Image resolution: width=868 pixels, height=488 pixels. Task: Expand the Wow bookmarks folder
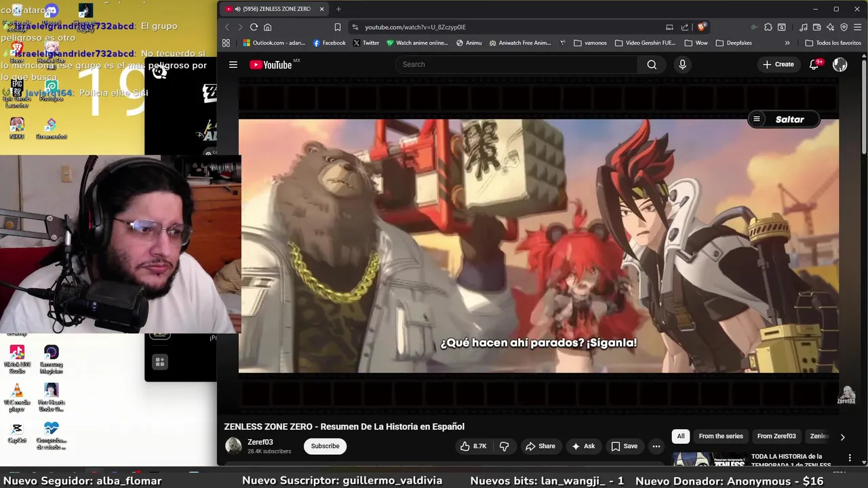696,43
